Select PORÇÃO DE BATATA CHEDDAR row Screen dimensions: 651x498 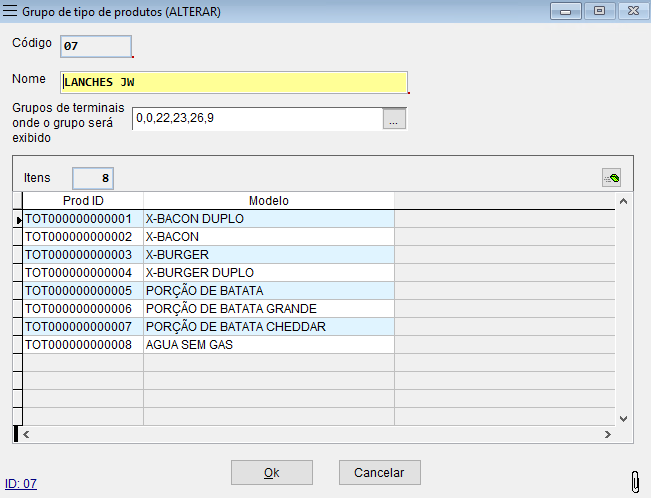coord(268,326)
